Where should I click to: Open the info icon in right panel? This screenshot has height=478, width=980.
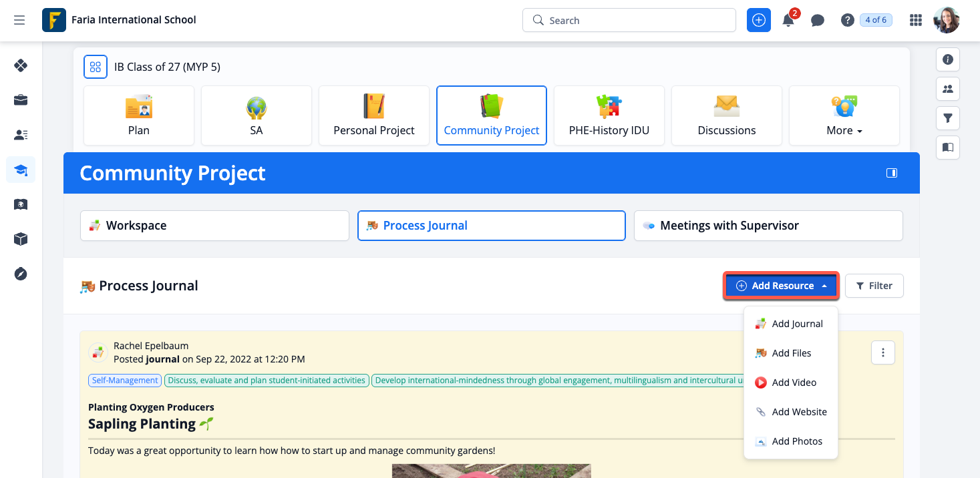point(947,59)
